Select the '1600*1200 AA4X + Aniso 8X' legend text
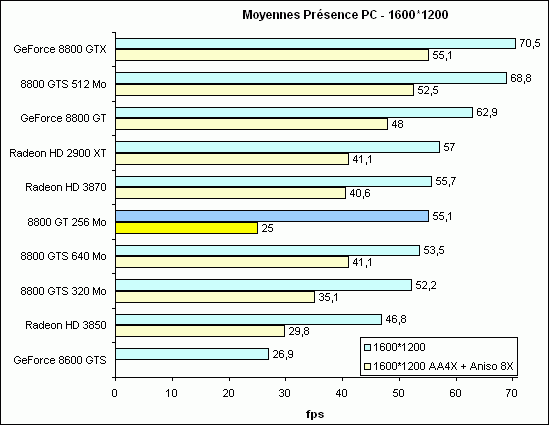 (x=443, y=366)
